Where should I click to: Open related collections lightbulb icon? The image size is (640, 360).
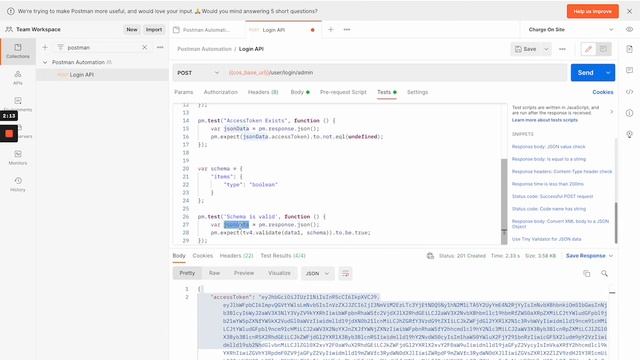pyautogui.click(x=629, y=134)
